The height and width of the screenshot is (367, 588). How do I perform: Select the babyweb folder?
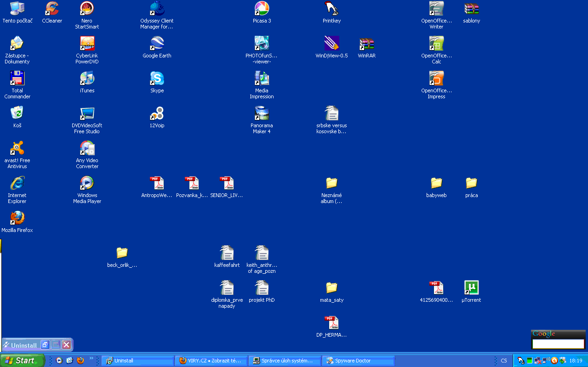(x=436, y=183)
